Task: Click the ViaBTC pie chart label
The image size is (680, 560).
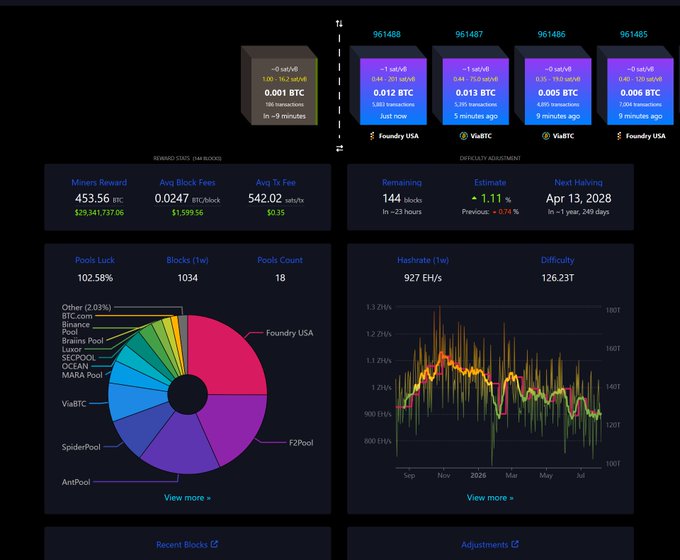Action: (x=74, y=403)
